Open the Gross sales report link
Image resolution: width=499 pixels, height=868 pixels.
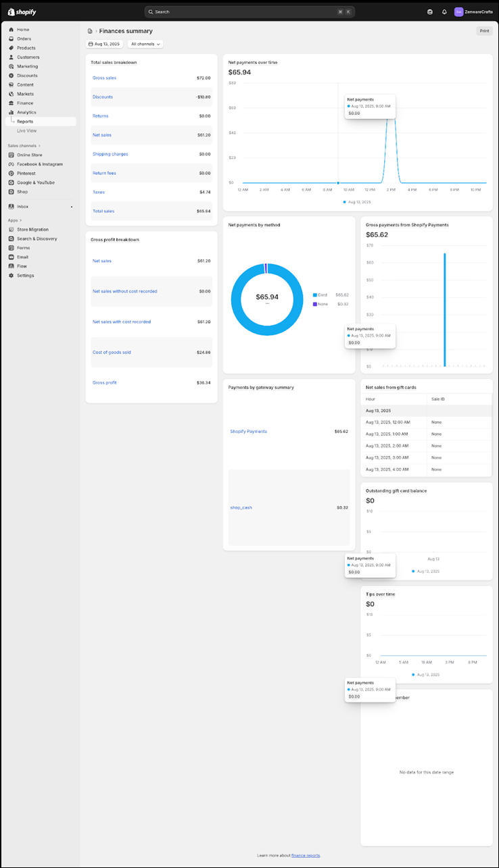(x=104, y=78)
